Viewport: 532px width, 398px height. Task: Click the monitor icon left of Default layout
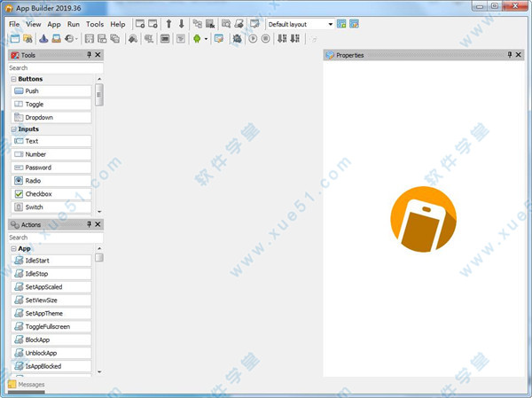click(x=254, y=24)
